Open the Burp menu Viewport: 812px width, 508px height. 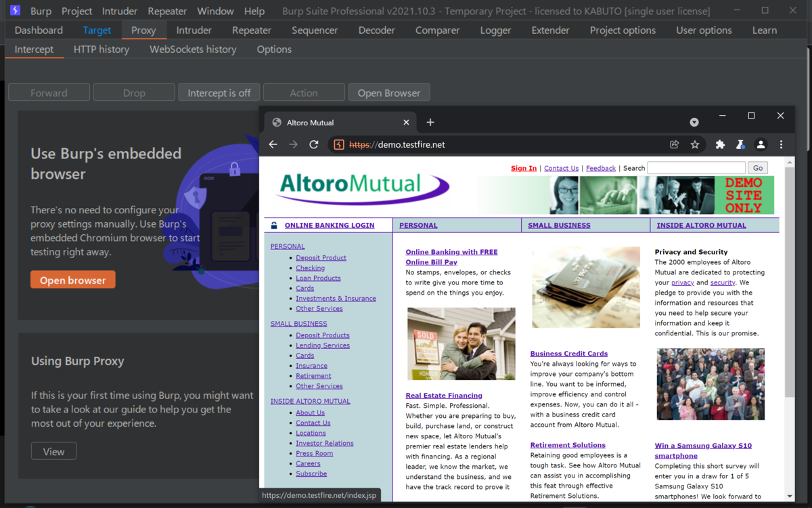click(41, 11)
